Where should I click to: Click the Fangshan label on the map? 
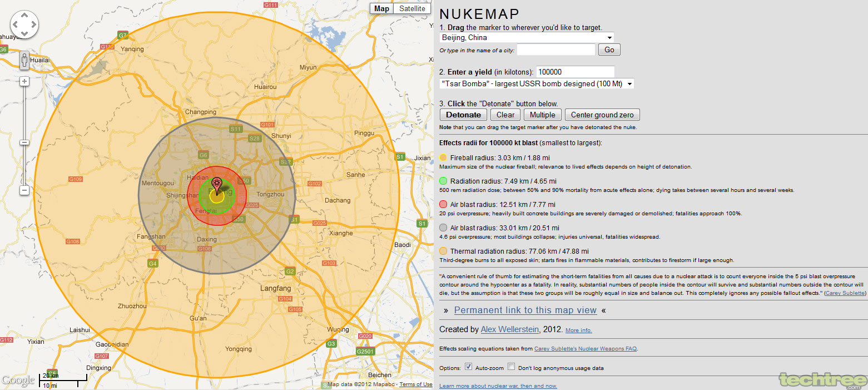[151, 236]
